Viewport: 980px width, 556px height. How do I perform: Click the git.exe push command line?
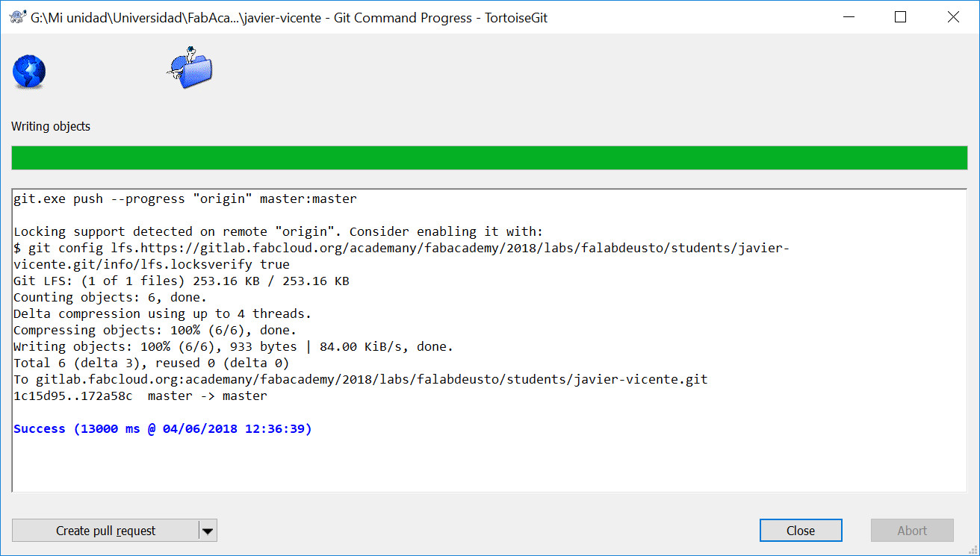(x=185, y=199)
